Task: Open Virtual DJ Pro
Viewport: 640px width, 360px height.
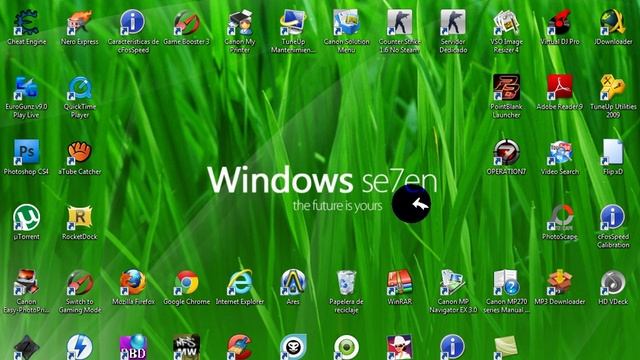Action: (x=560, y=22)
